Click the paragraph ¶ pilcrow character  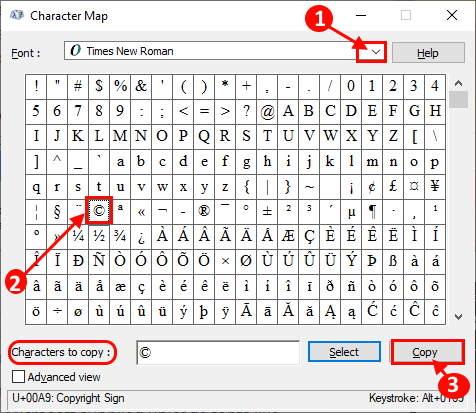(372, 211)
